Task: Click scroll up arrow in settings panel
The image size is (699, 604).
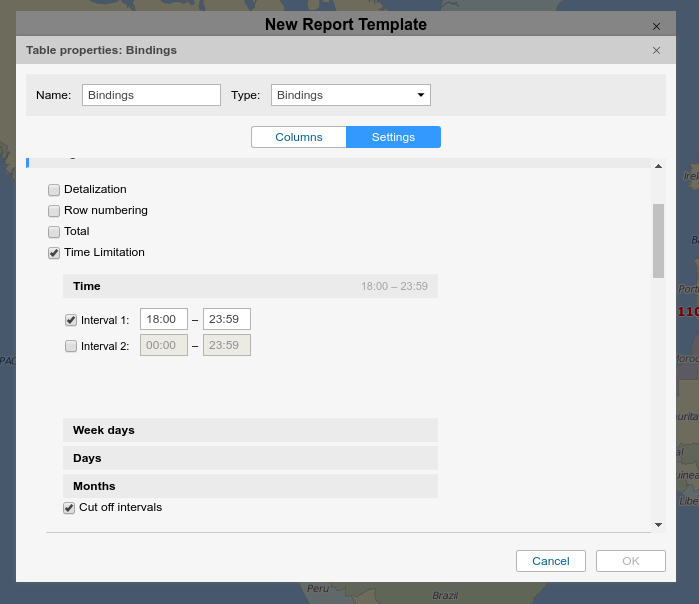Action: pyautogui.click(x=658, y=166)
